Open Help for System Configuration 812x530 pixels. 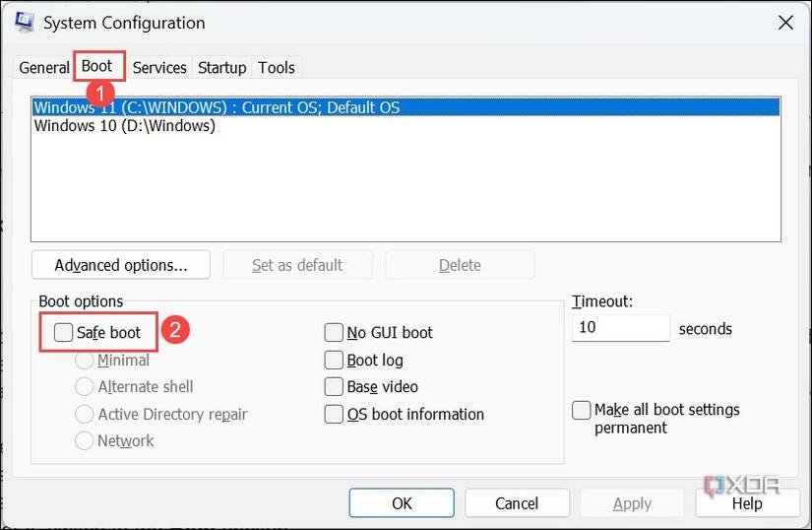(x=747, y=503)
